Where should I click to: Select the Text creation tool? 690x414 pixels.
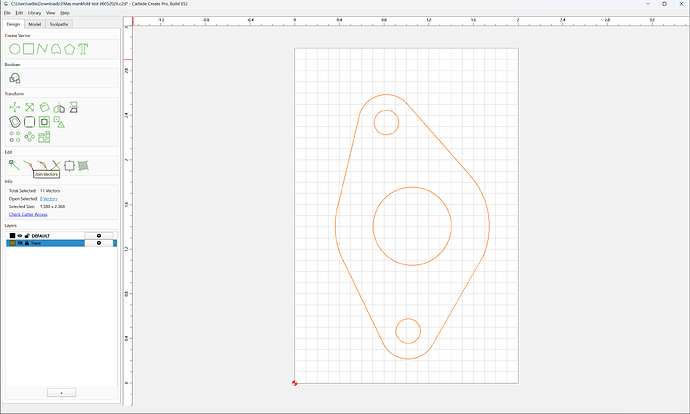[83, 49]
